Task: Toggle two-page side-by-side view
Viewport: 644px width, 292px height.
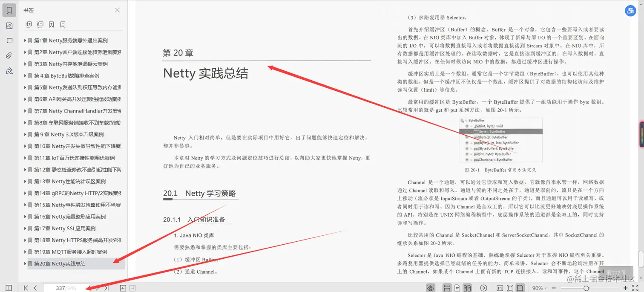Action: pos(467,288)
